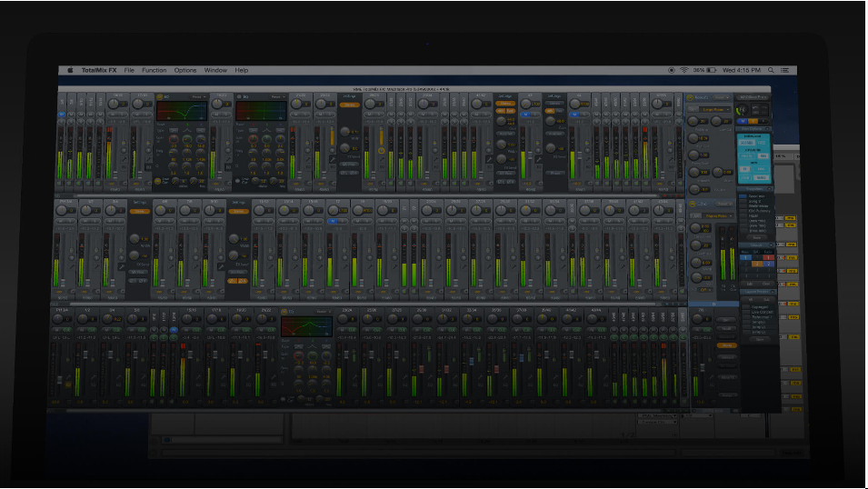Screen dimensions: 868x489
Task: Open the File menu
Action: pos(129,70)
